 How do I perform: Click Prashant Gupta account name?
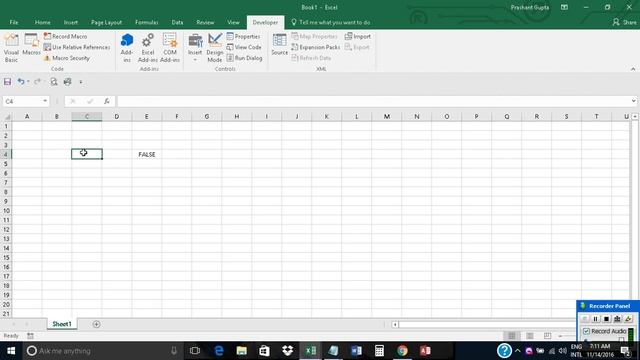point(529,7)
